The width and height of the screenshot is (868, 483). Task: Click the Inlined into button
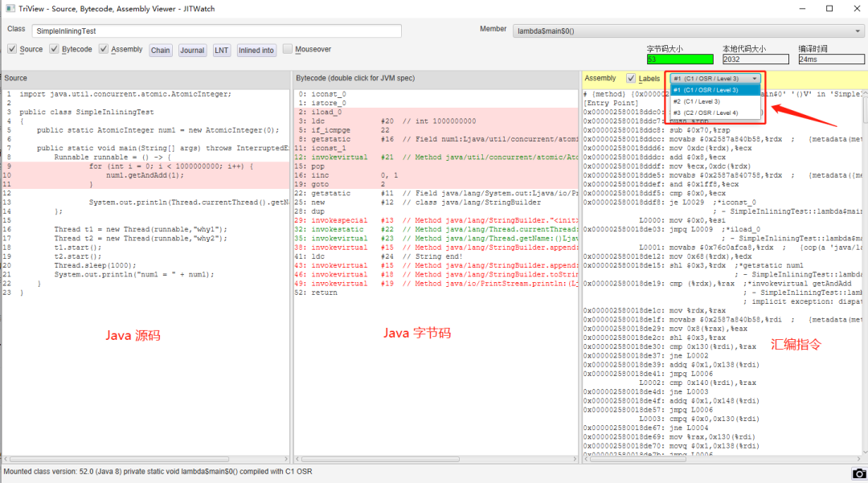(256, 51)
